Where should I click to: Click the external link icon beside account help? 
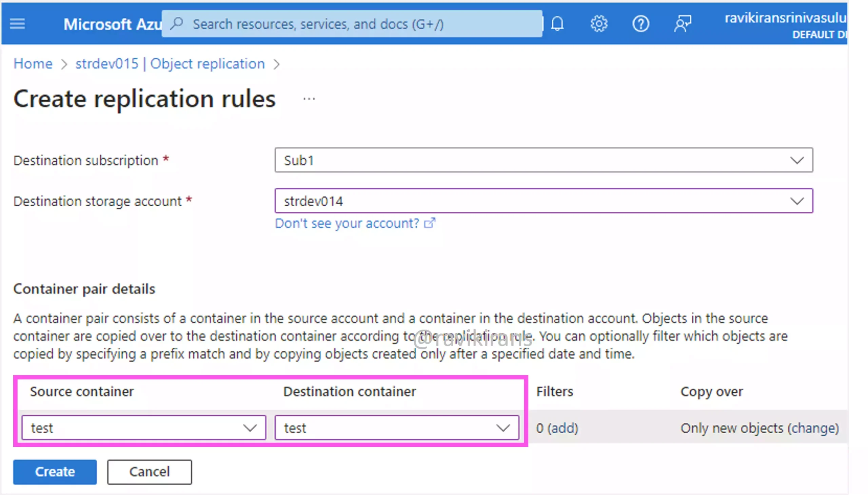tap(430, 223)
